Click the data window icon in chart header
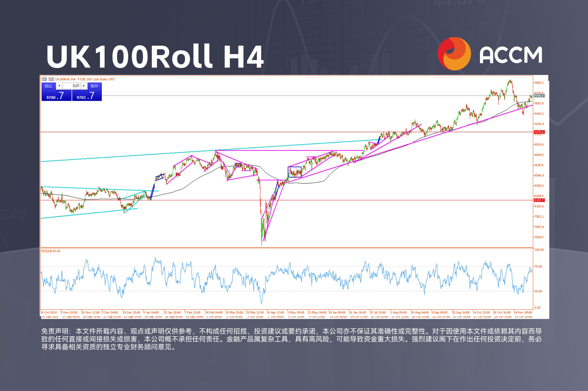588x391 pixels. tap(44, 79)
